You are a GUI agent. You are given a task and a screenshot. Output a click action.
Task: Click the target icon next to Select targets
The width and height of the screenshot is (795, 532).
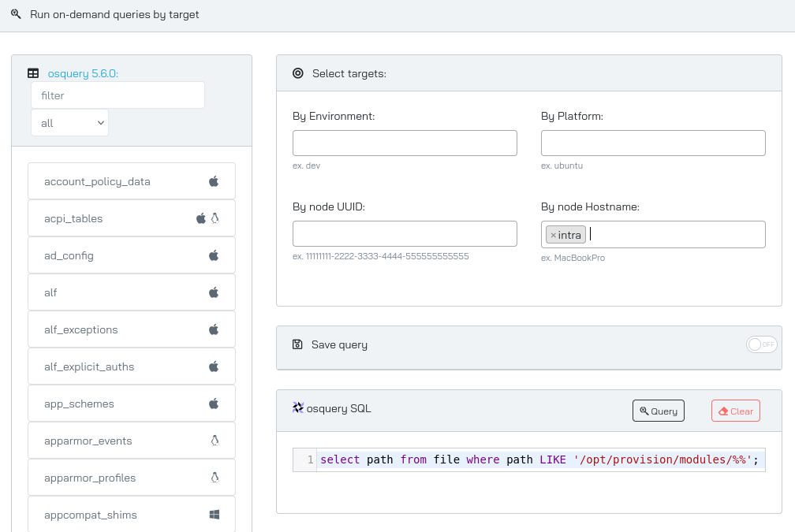(x=298, y=73)
